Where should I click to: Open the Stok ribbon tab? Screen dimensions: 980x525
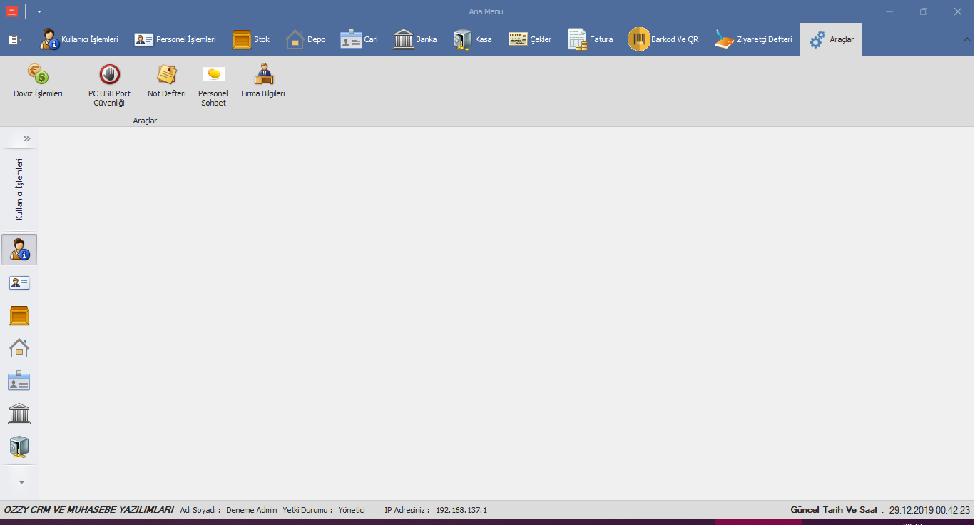(x=251, y=39)
